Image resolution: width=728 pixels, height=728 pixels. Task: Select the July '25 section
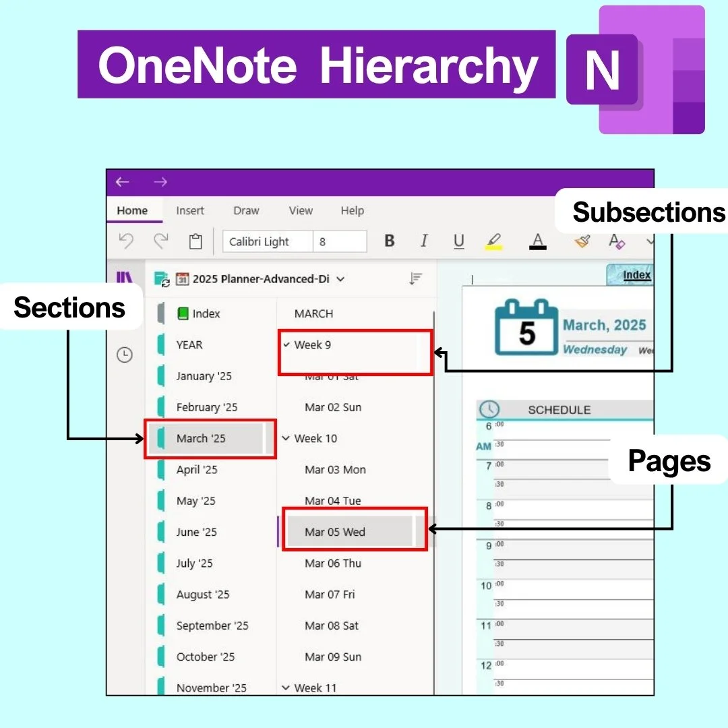(x=211, y=563)
